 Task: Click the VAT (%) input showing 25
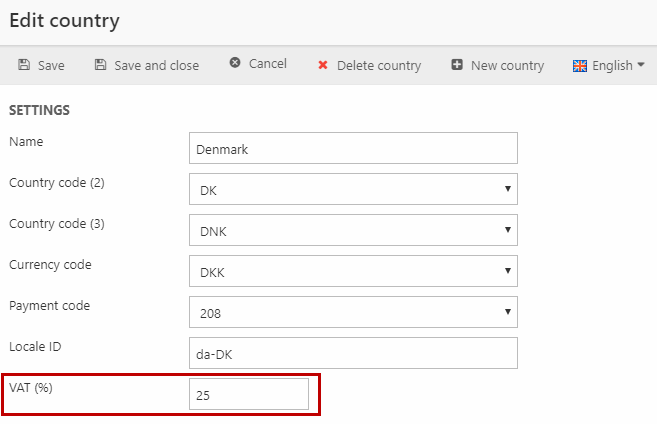[x=248, y=394]
